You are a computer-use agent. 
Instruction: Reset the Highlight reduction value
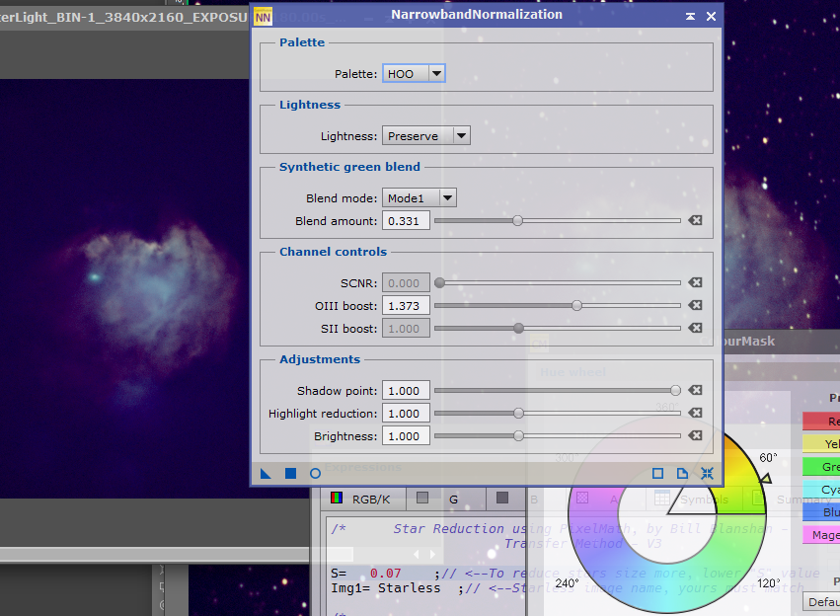tap(695, 413)
